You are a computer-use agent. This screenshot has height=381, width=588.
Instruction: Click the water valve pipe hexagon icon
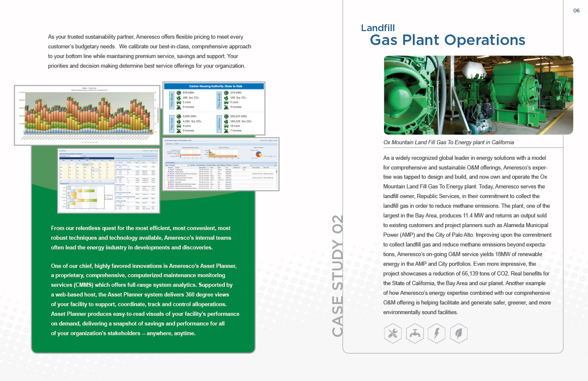415,334
